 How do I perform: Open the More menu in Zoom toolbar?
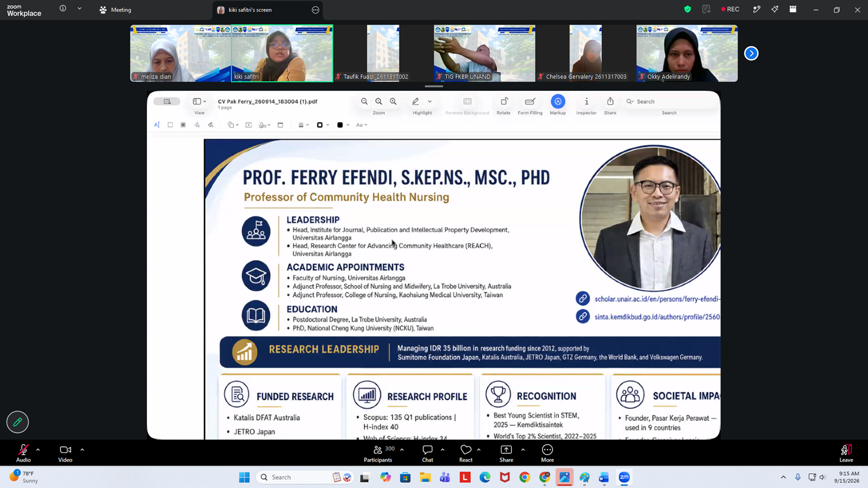coord(547,453)
